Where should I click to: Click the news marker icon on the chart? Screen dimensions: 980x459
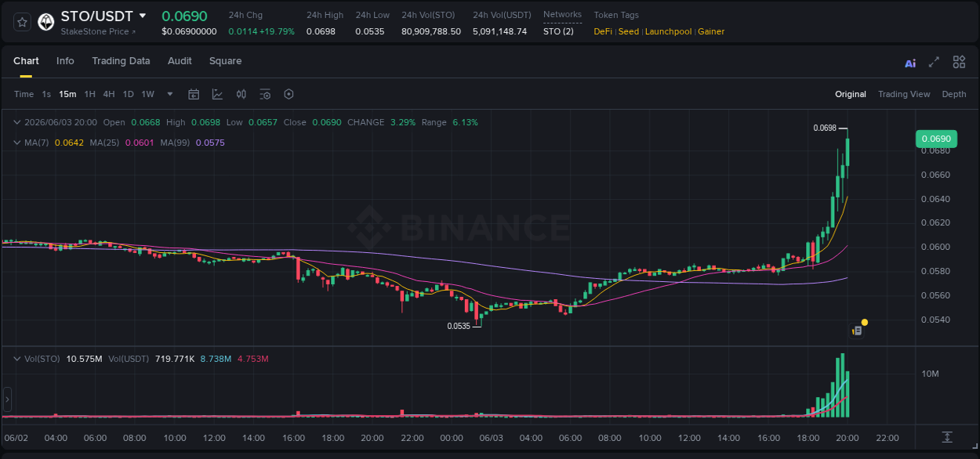tap(857, 331)
